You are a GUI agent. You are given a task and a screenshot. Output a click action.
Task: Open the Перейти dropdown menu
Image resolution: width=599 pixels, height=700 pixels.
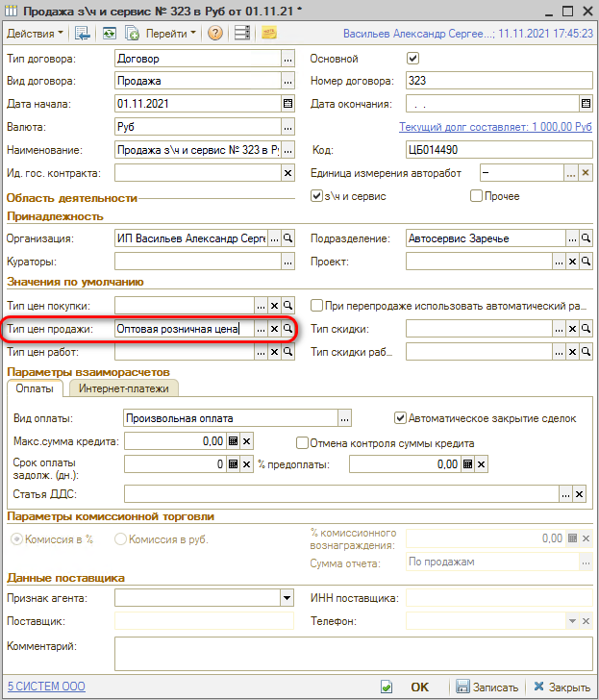[x=171, y=33]
